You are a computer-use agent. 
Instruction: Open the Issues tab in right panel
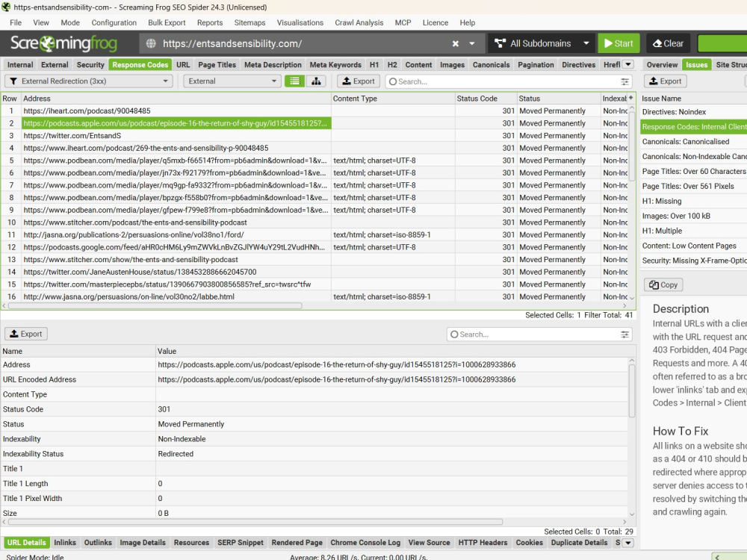(696, 65)
